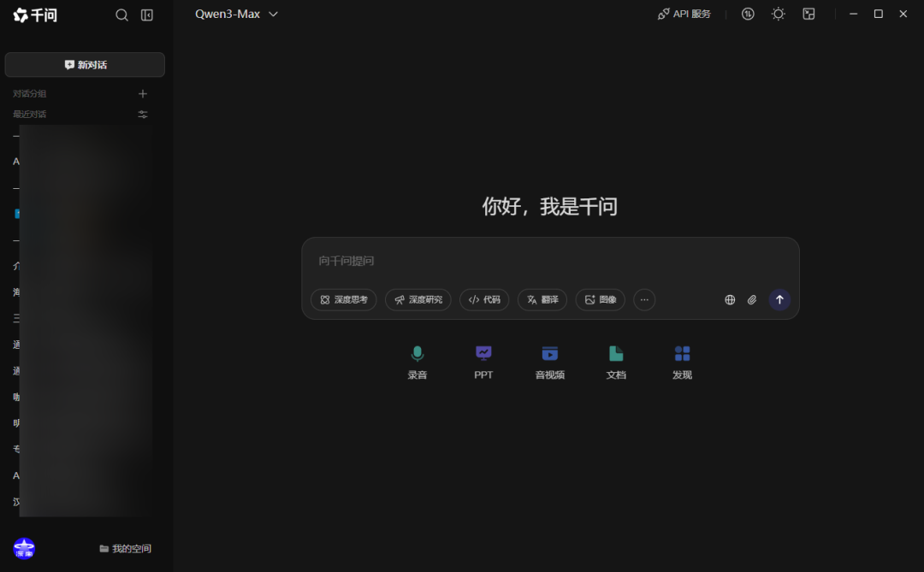Start a 新对话 (new chat)

pyautogui.click(x=84, y=64)
